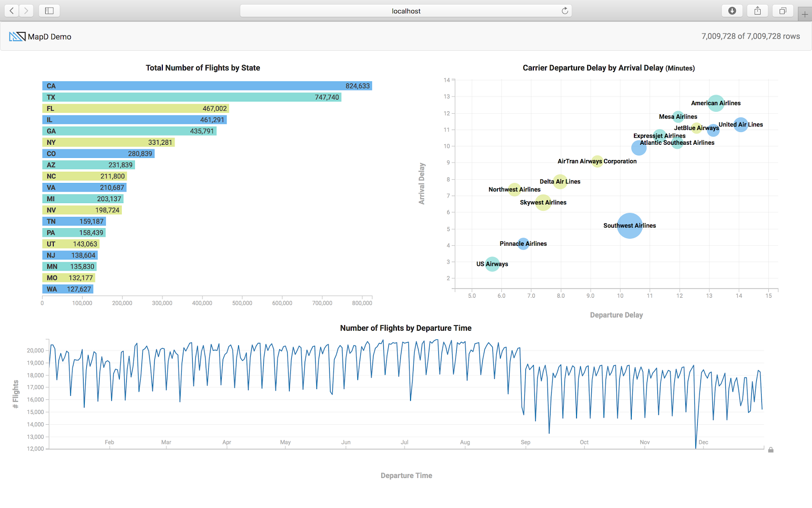Click the United Air Lines bubble
Screen dimensions: 812x508
[741, 124]
